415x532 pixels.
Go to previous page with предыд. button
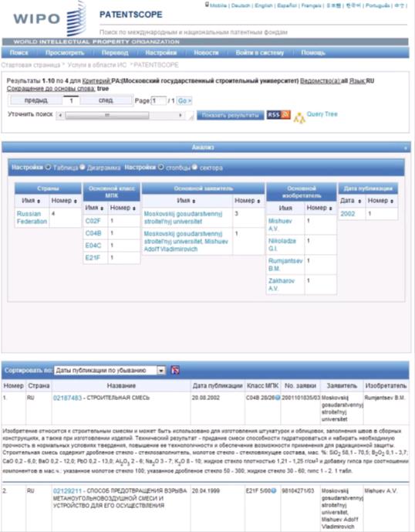(x=36, y=100)
